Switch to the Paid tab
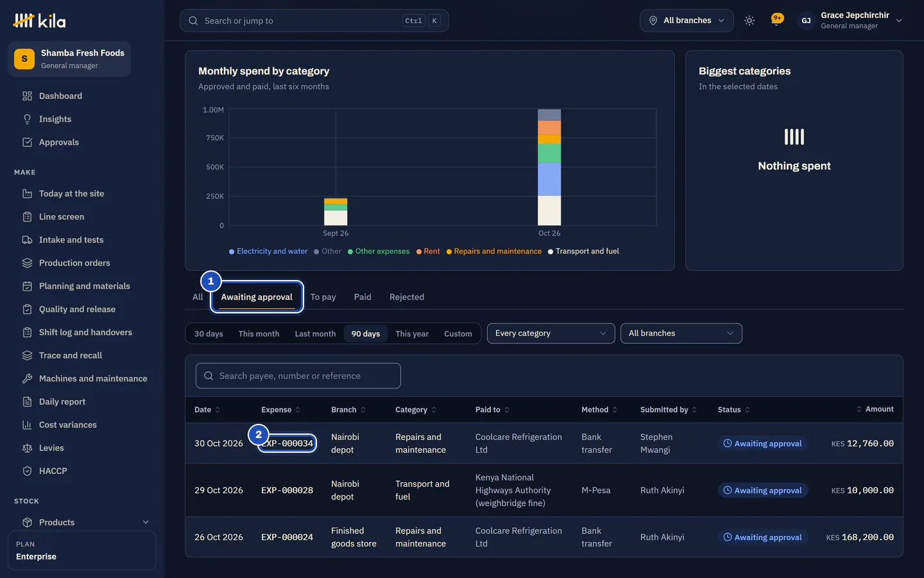The width and height of the screenshot is (924, 578). 363,297
